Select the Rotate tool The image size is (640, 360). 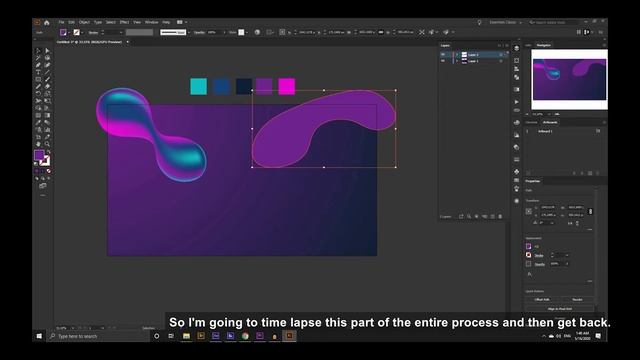(38, 94)
